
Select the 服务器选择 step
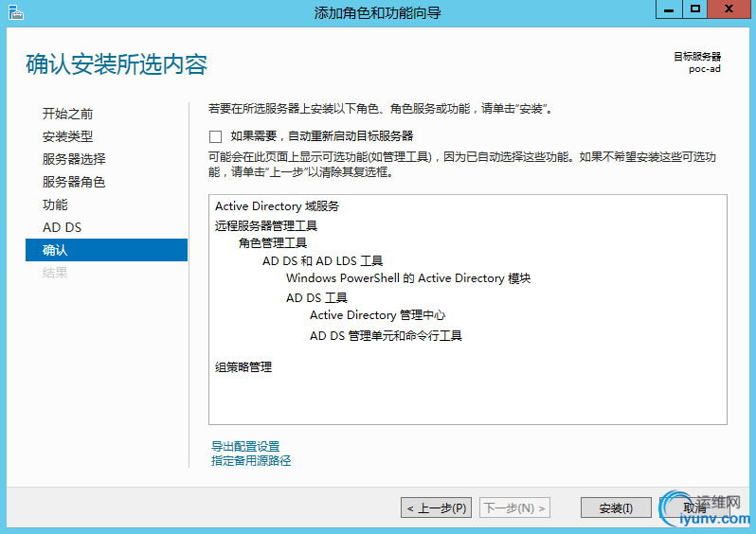[74, 159]
